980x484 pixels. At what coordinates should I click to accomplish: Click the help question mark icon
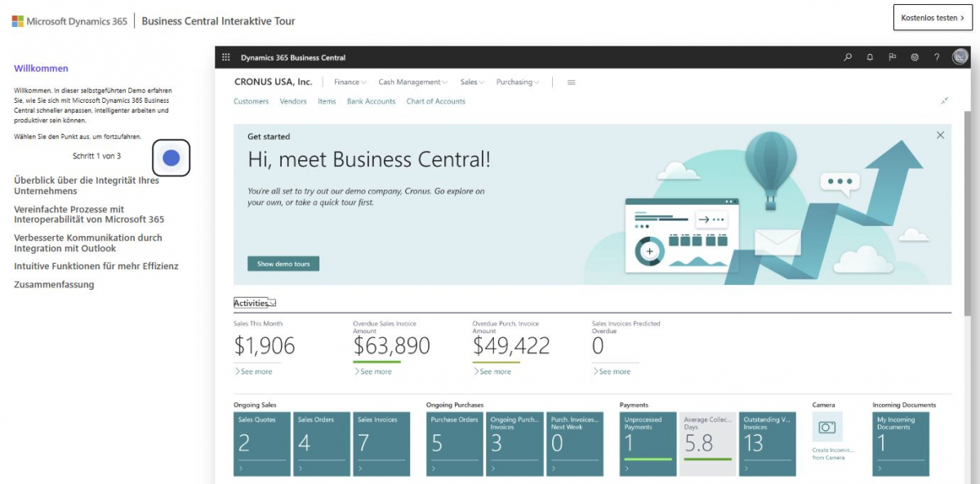pyautogui.click(x=937, y=57)
